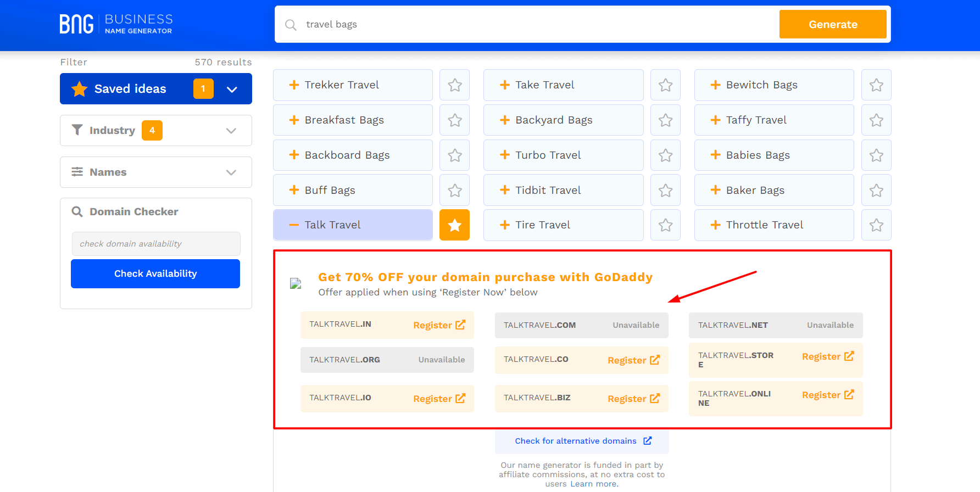Click the Domain Checker magnifier icon

click(77, 212)
